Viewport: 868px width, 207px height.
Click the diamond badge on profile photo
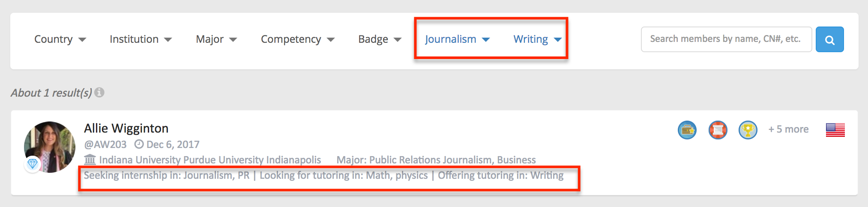[x=33, y=164]
